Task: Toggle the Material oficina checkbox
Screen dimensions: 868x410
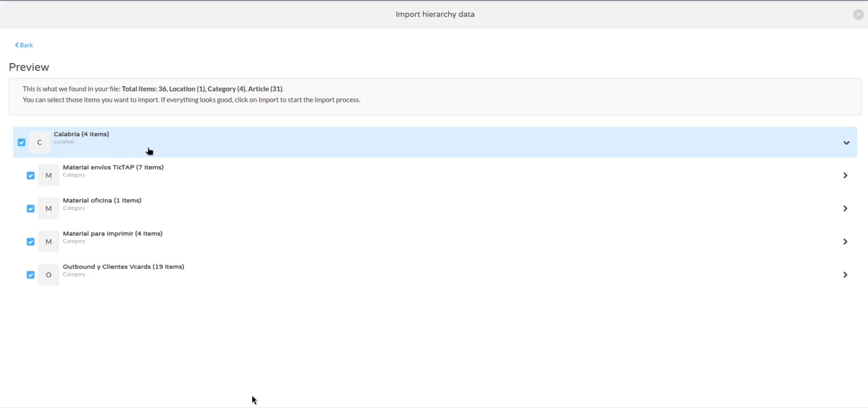Action: pos(30,209)
